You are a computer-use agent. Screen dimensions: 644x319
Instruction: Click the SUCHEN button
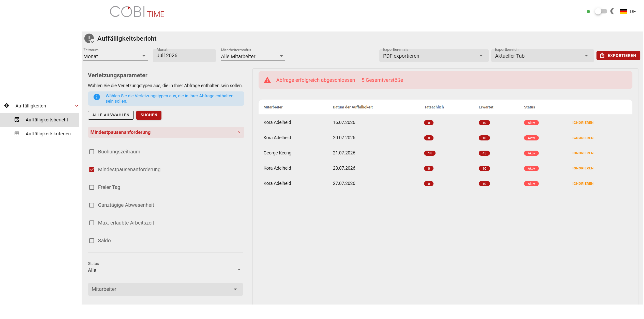[x=149, y=115]
